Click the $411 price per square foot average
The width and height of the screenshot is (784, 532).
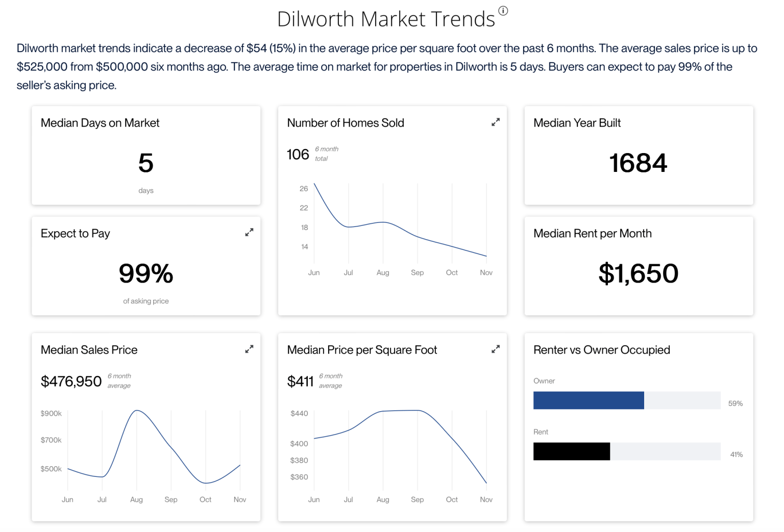[300, 381]
